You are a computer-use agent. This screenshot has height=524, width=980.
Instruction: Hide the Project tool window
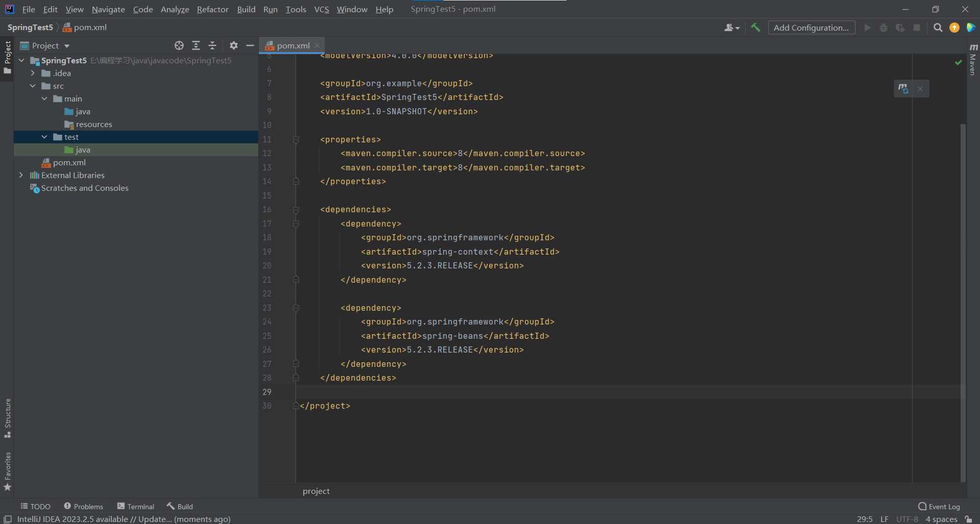pos(250,45)
